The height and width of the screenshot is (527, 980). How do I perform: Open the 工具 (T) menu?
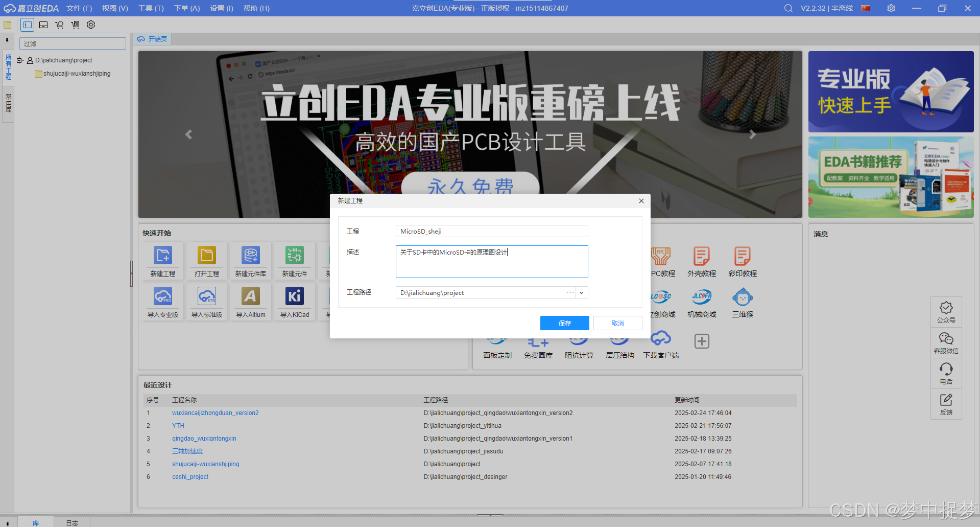[x=151, y=8]
